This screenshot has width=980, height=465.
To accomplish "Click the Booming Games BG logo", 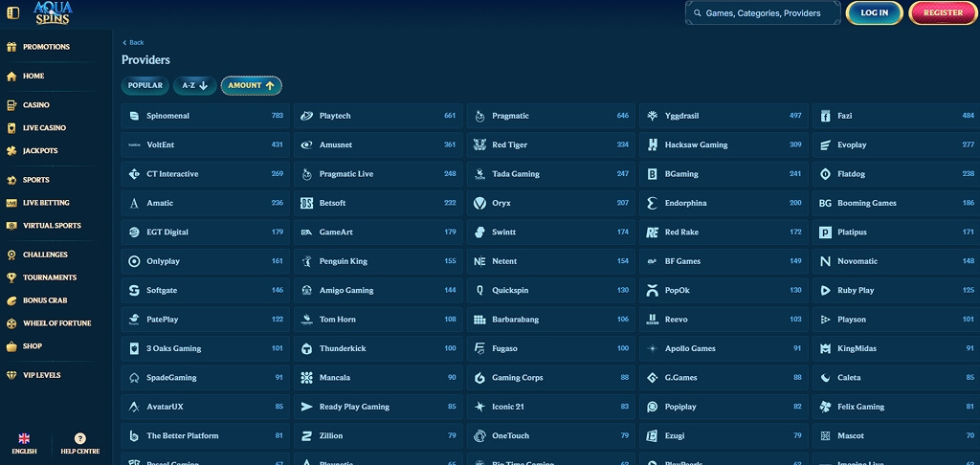I will coord(825,203).
